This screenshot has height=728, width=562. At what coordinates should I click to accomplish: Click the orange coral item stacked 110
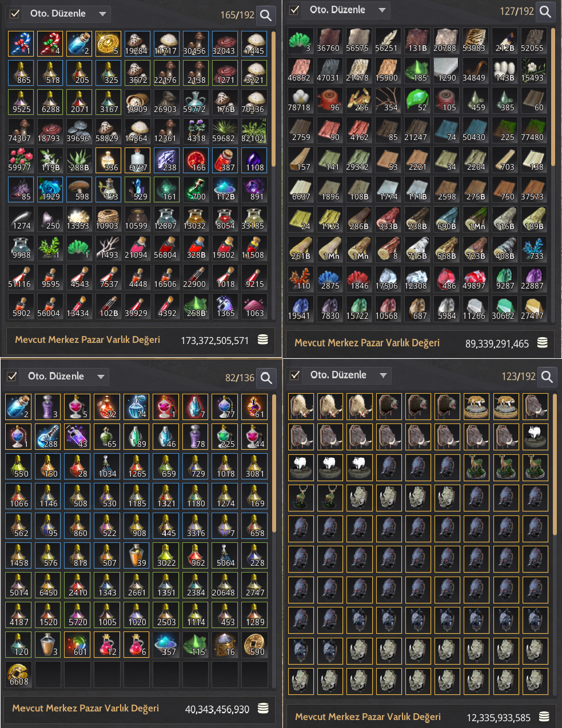[301, 279]
